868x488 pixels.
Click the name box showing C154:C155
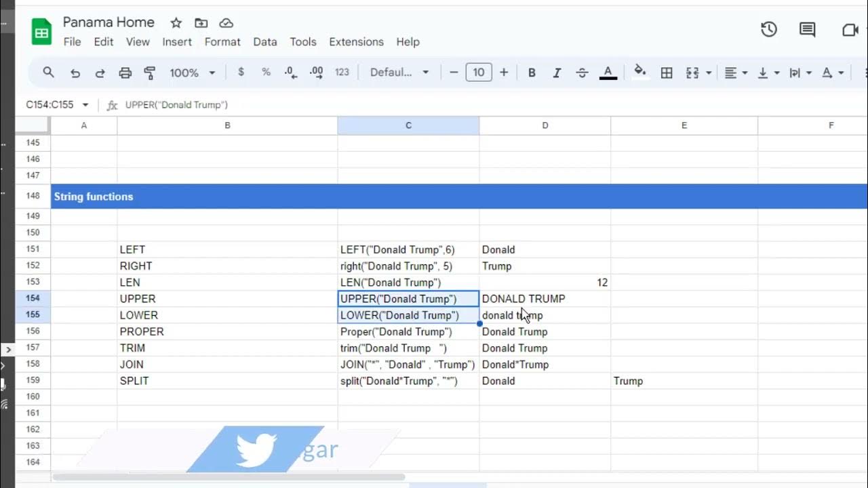pyautogui.click(x=50, y=105)
